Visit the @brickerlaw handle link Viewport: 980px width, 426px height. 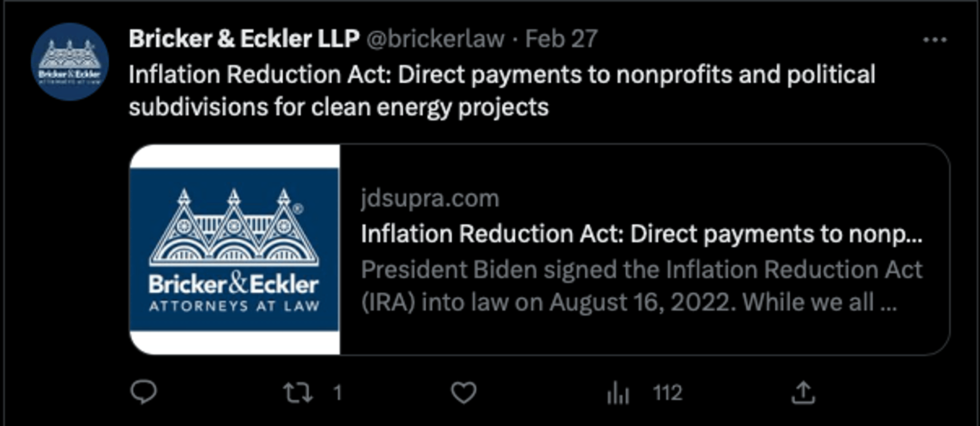(x=435, y=39)
